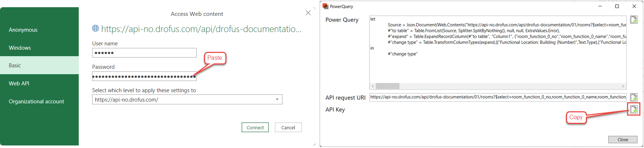Maximize the PowerQuery window
Image resolution: width=644 pixels, height=148 pixels.
point(617,6)
